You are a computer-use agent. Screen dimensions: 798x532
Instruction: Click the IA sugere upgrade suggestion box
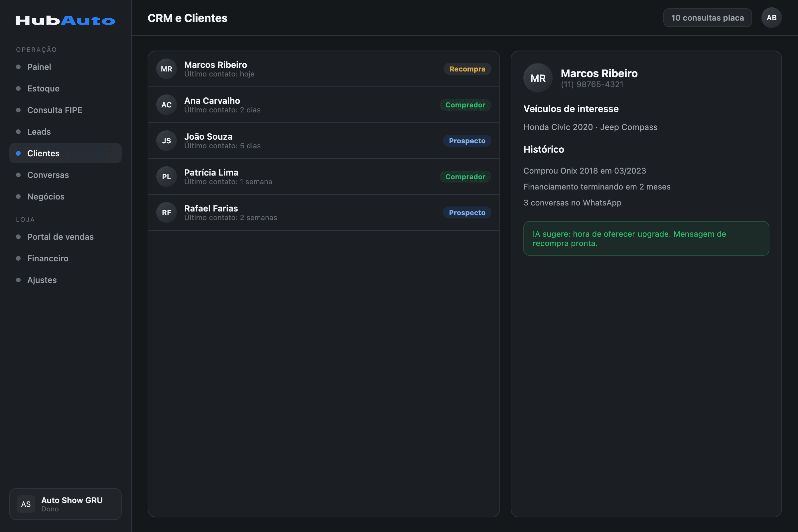point(646,238)
